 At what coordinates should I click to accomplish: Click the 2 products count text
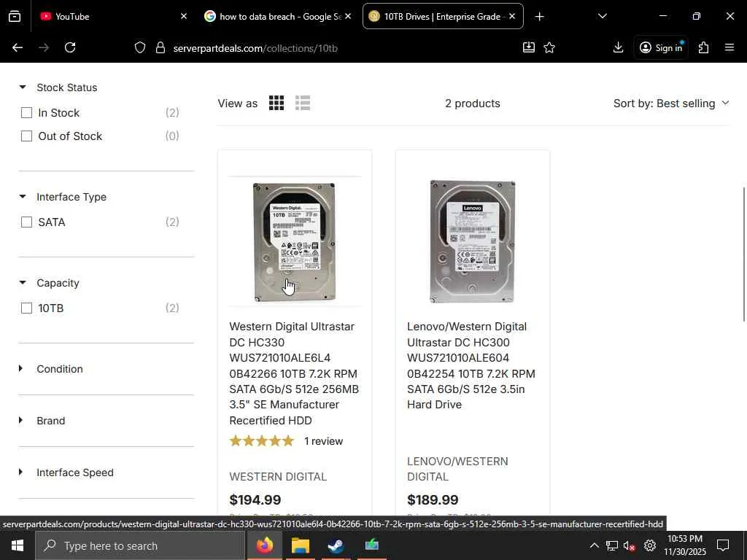pyautogui.click(x=472, y=104)
